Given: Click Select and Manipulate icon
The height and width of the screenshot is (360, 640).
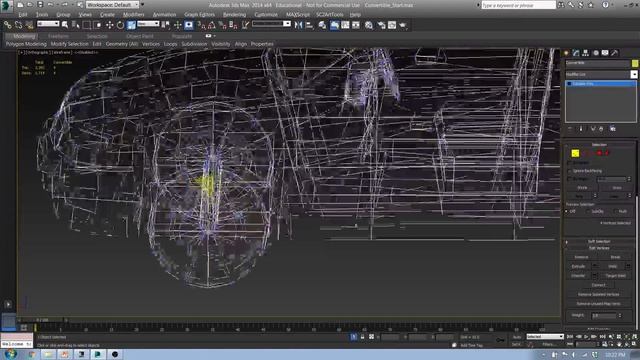Looking at the screenshot, I should (x=178, y=25).
